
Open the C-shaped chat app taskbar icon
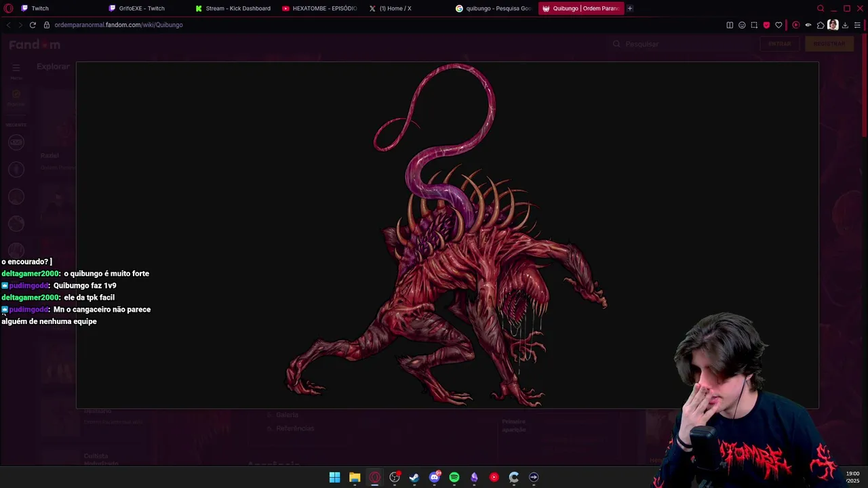pyautogui.click(x=514, y=477)
